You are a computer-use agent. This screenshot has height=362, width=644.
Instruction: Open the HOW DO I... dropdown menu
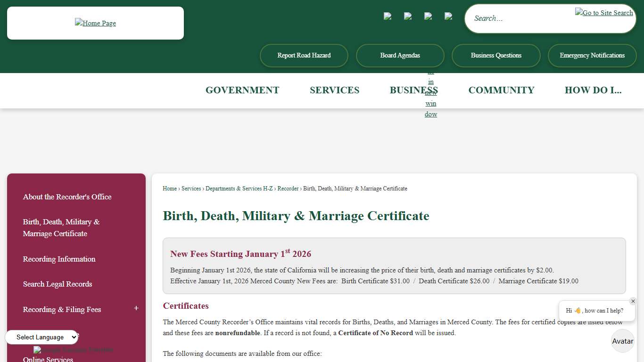(x=594, y=90)
